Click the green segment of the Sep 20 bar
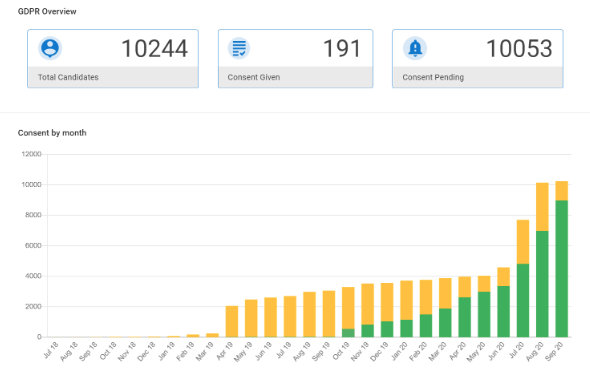This screenshot has width=590, height=375. tap(561, 269)
